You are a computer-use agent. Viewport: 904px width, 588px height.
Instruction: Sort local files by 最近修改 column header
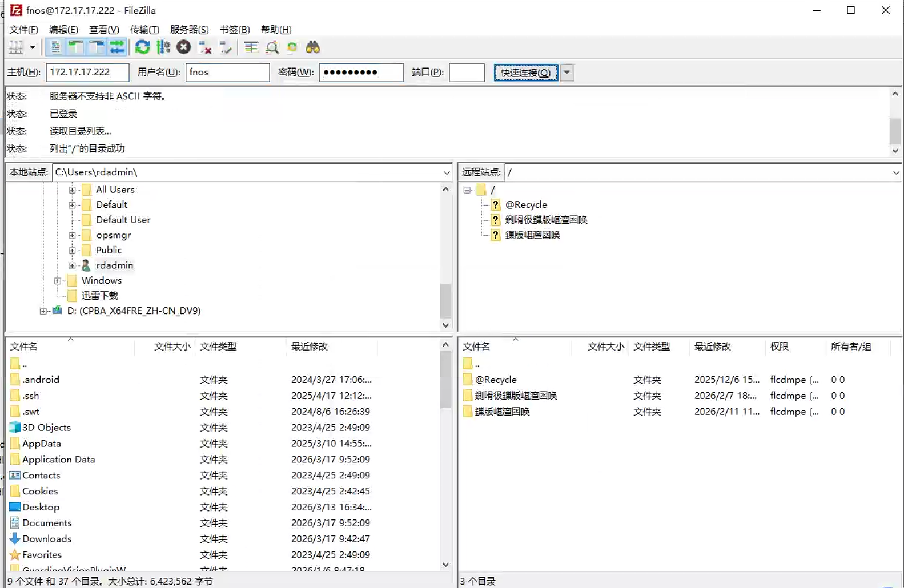pyautogui.click(x=310, y=347)
